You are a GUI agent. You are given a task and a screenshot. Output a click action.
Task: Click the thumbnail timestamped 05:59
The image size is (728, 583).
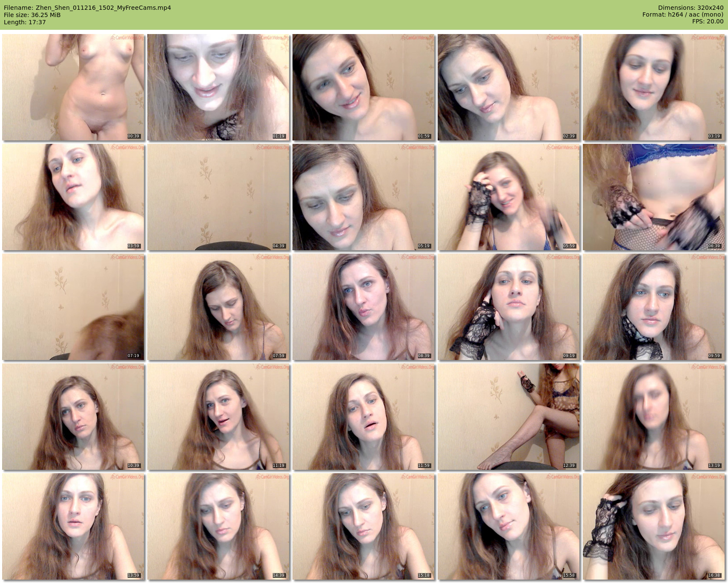click(x=509, y=197)
